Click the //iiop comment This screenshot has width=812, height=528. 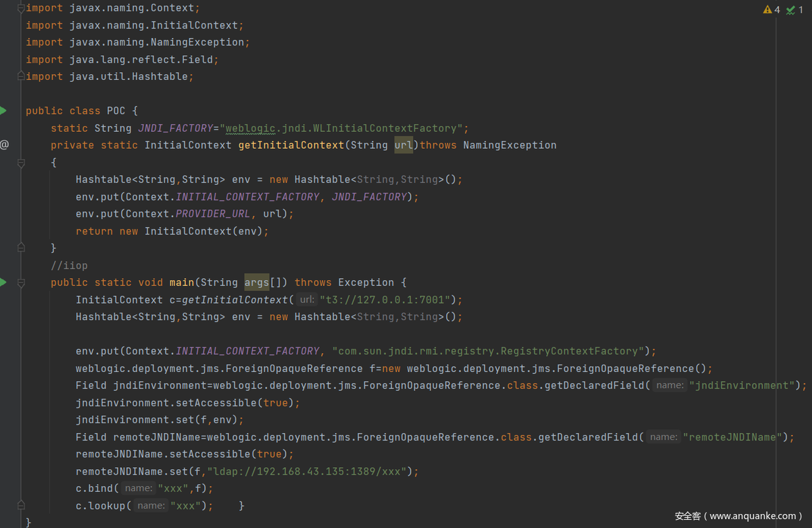point(69,265)
